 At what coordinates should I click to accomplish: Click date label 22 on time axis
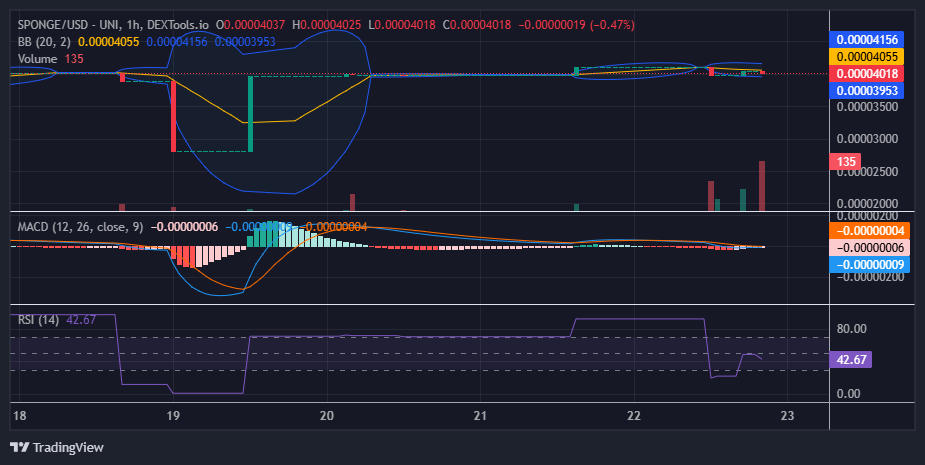(x=634, y=415)
